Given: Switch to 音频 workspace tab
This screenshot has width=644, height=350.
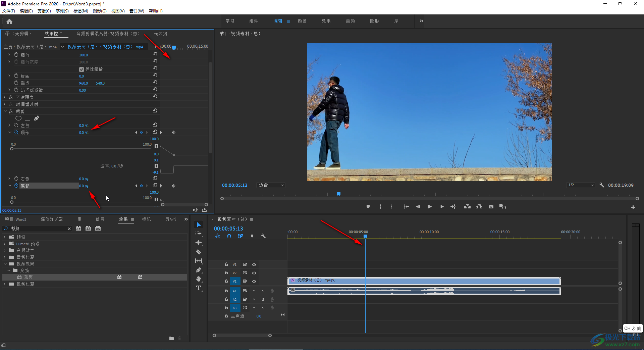Looking at the screenshot, I should pos(351,21).
